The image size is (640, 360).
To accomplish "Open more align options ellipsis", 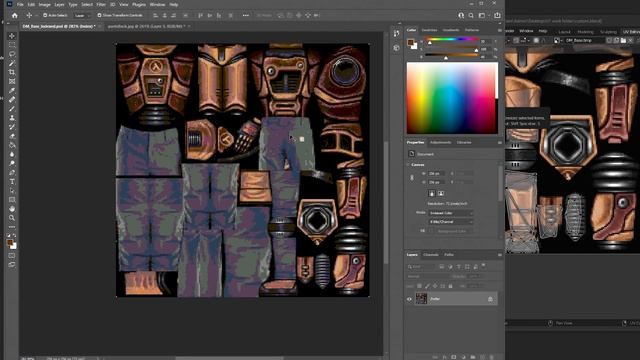I will [x=245, y=16].
